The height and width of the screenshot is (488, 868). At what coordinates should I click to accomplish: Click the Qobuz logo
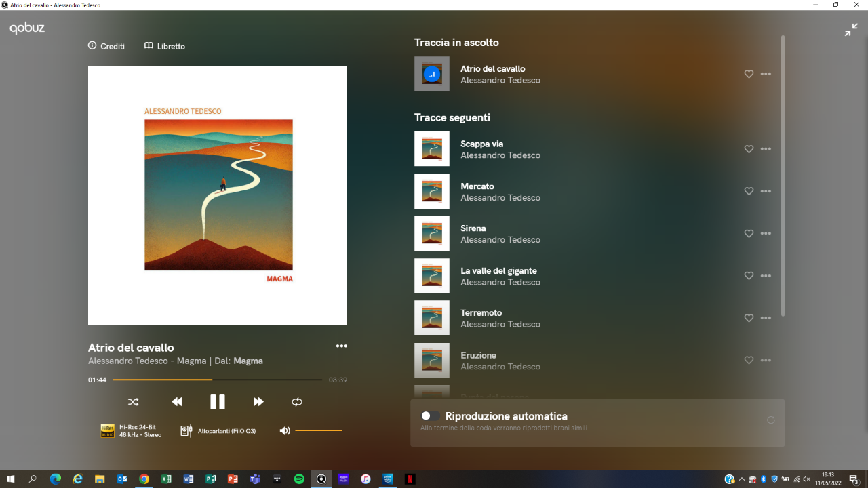click(27, 28)
